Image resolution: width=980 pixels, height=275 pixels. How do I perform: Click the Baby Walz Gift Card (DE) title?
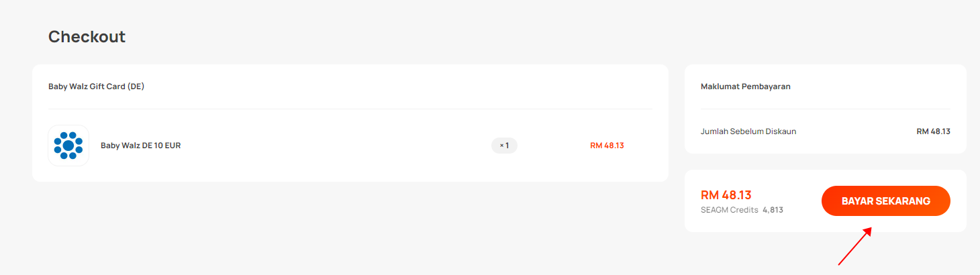click(96, 87)
